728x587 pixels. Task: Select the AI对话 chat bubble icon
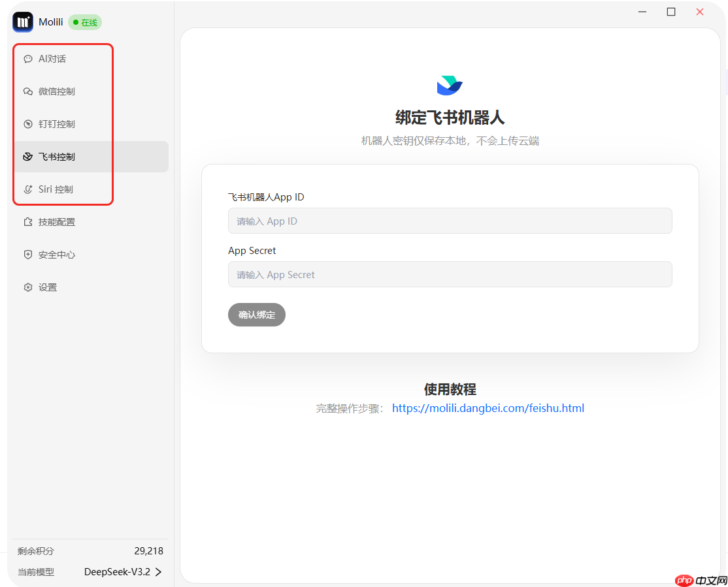(27, 58)
